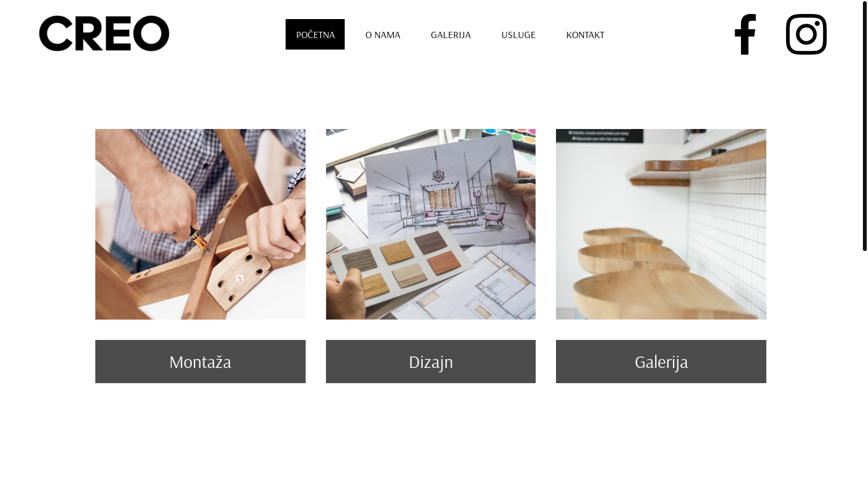
Task: Open the wooden shelves photo
Action: [x=661, y=224]
